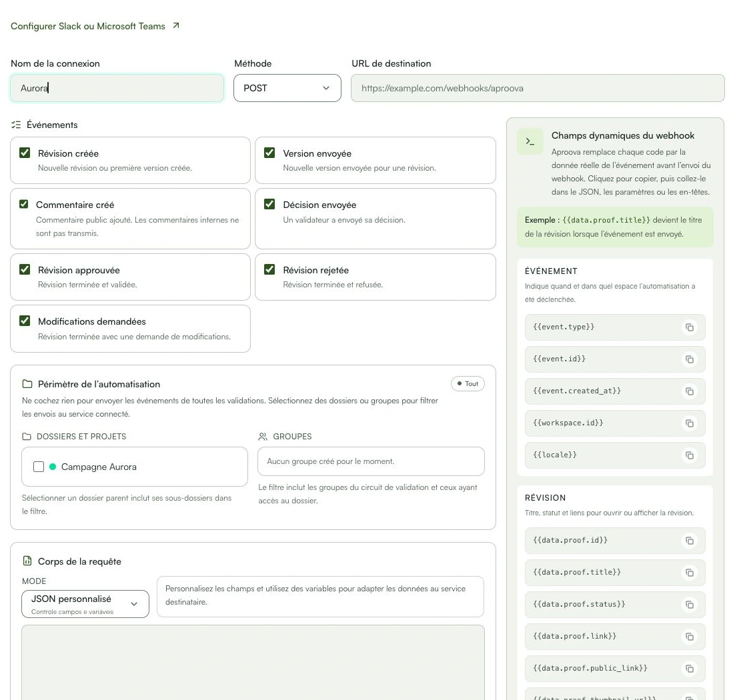Click the 'Aucun groupe créé pour le moment.' text
Screen dimensions: 735x700
point(330,461)
